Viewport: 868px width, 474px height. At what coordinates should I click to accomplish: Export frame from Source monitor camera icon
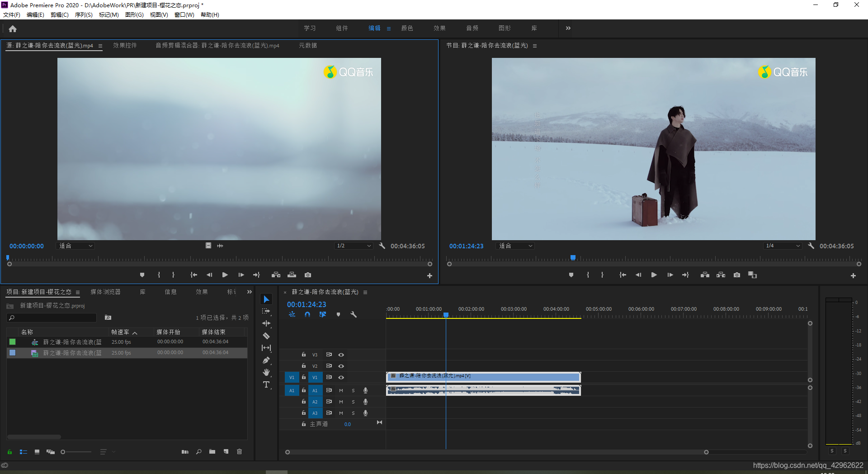308,275
